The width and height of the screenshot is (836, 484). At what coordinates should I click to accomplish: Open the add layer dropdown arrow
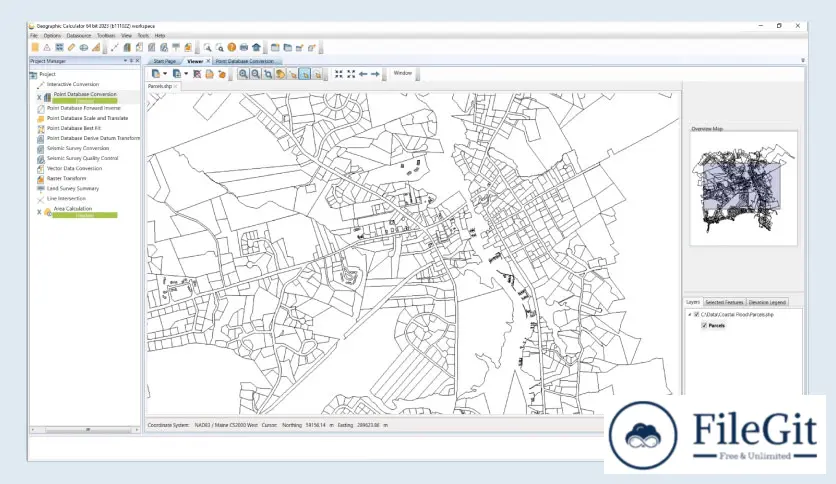[x=165, y=74]
